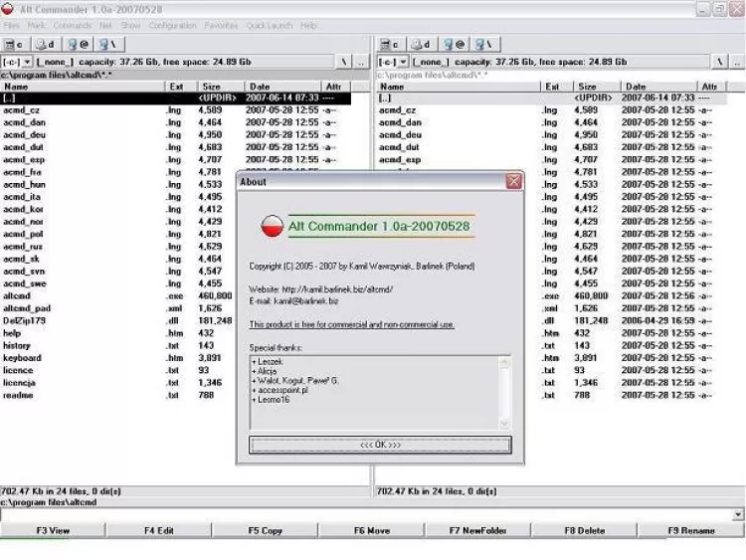Image resolution: width=746 pixels, height=560 pixels.
Task: Click the <<< OK >>> button
Action: (x=380, y=445)
